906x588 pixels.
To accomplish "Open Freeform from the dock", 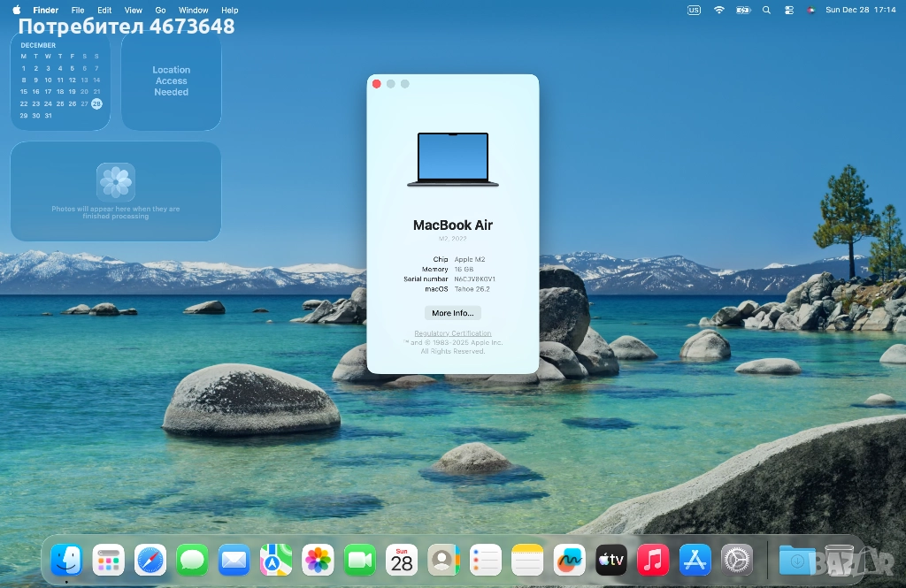I will [570, 560].
